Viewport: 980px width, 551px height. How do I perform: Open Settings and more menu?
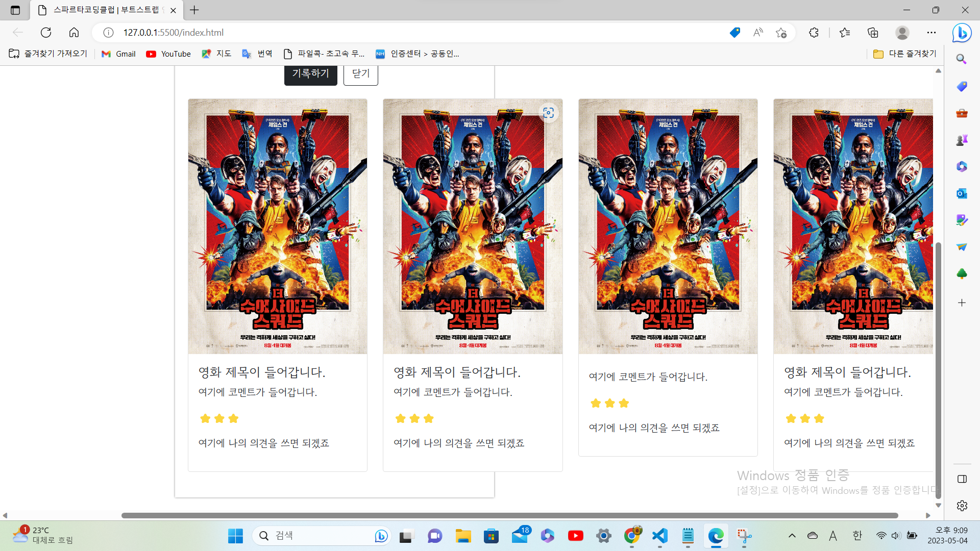click(932, 33)
